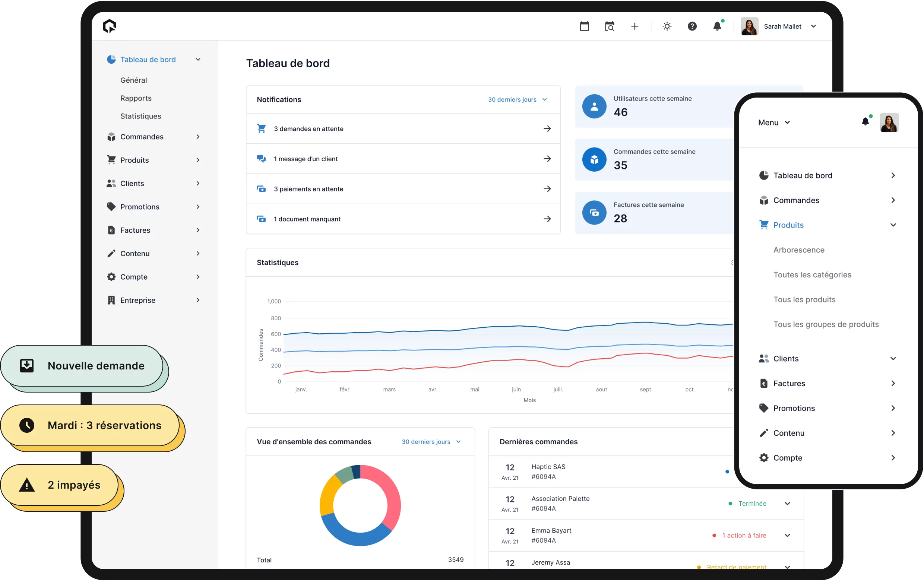Collapse the Tableau de bord menu
The image size is (924, 581).
click(x=198, y=60)
